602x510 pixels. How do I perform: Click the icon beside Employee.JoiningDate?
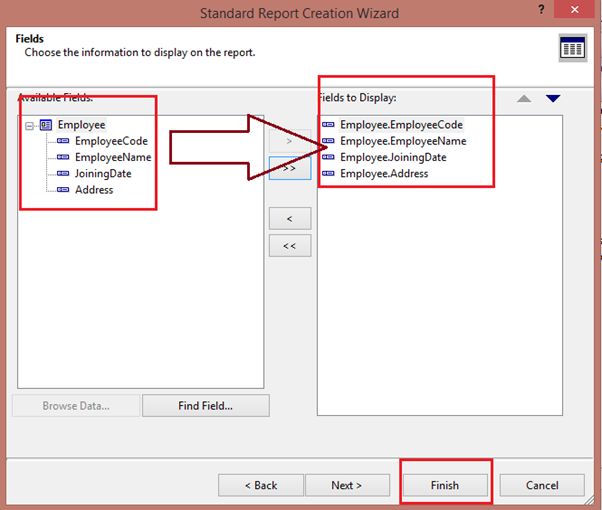pos(328,157)
